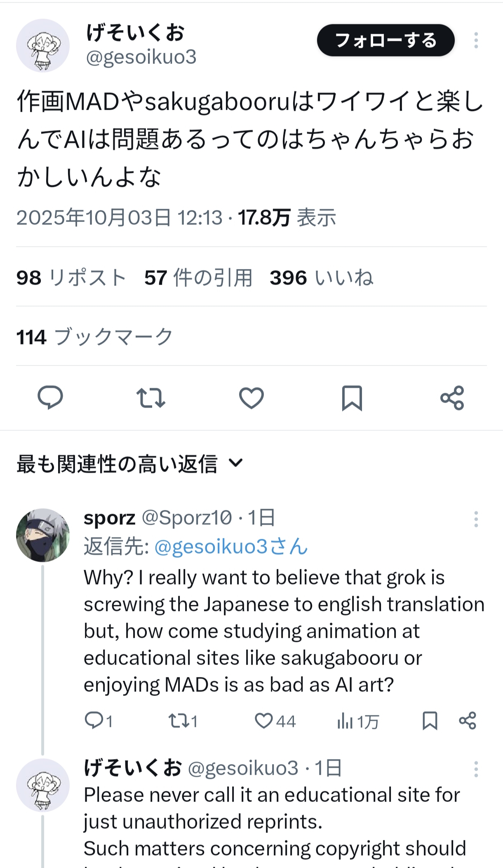Open the 396 いいね likes list
The image size is (503, 868).
tap(322, 277)
